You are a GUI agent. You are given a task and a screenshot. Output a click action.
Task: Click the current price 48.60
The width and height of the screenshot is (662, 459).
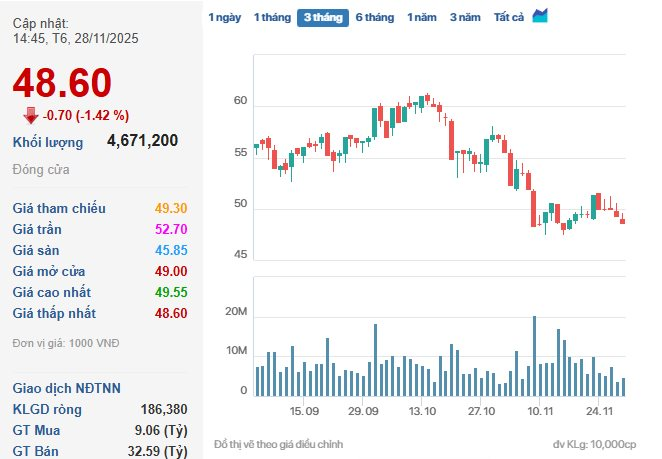(62, 83)
